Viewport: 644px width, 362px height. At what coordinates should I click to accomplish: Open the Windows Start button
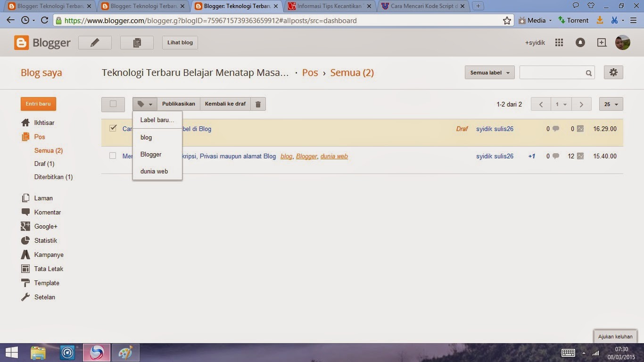pos(11,353)
